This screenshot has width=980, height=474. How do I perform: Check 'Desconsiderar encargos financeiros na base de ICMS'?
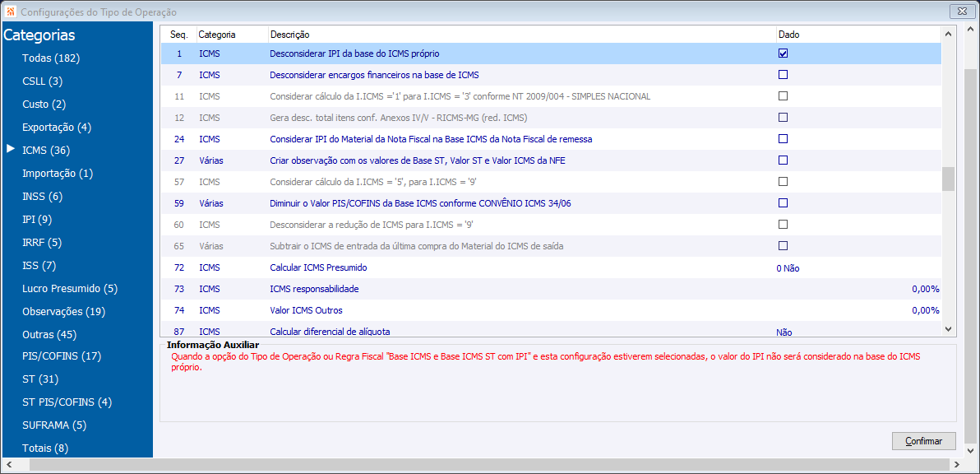783,74
